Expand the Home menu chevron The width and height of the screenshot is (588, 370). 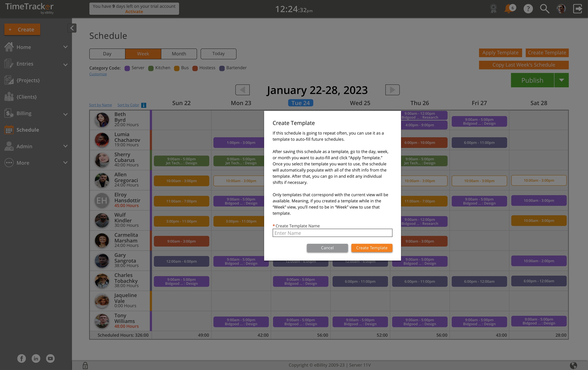tap(65, 47)
